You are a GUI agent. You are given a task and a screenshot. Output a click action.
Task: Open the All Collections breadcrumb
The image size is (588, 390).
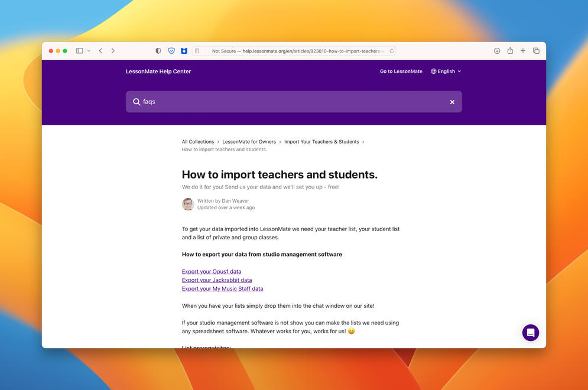tap(197, 142)
